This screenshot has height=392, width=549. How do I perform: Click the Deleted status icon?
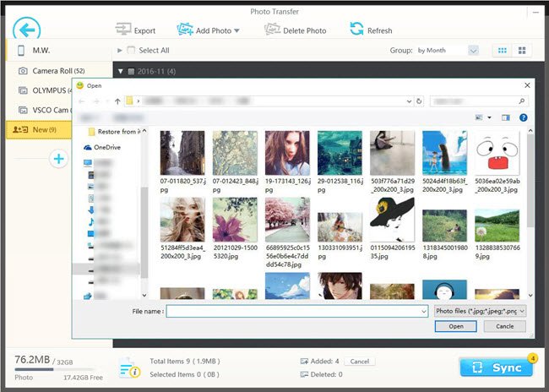304,374
